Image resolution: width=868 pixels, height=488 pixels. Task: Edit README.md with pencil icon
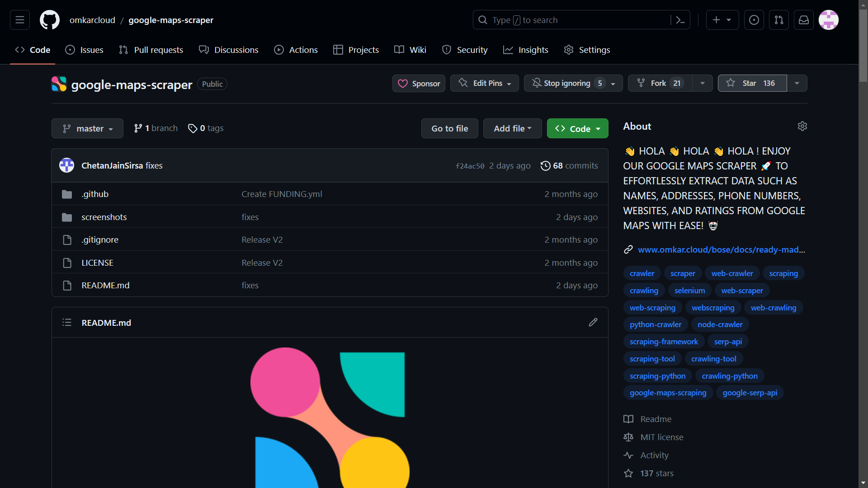(x=593, y=322)
